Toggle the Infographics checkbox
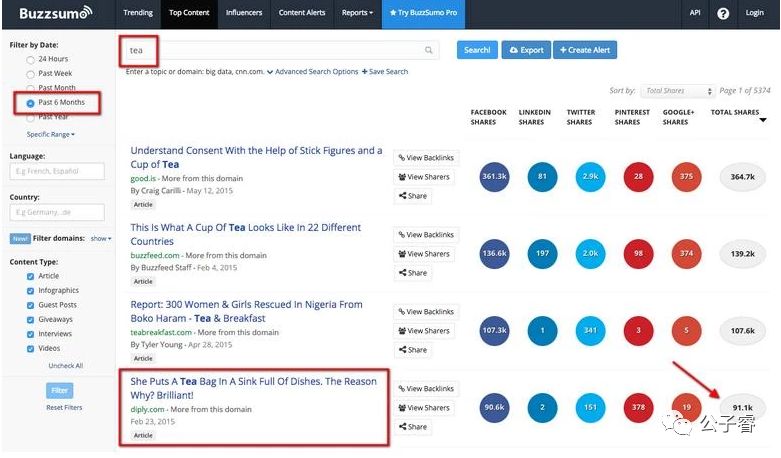 point(30,291)
